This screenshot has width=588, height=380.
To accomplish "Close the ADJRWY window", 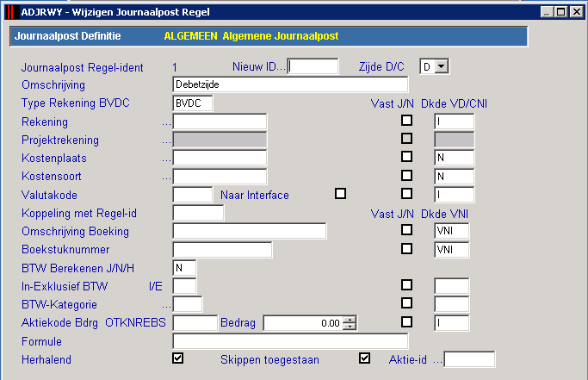I will (576, 12).
